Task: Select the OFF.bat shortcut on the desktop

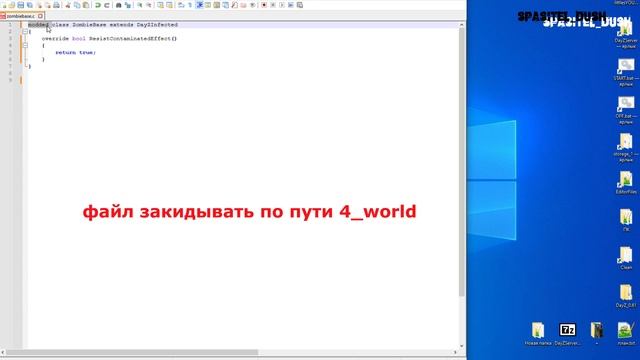Action: [626, 110]
